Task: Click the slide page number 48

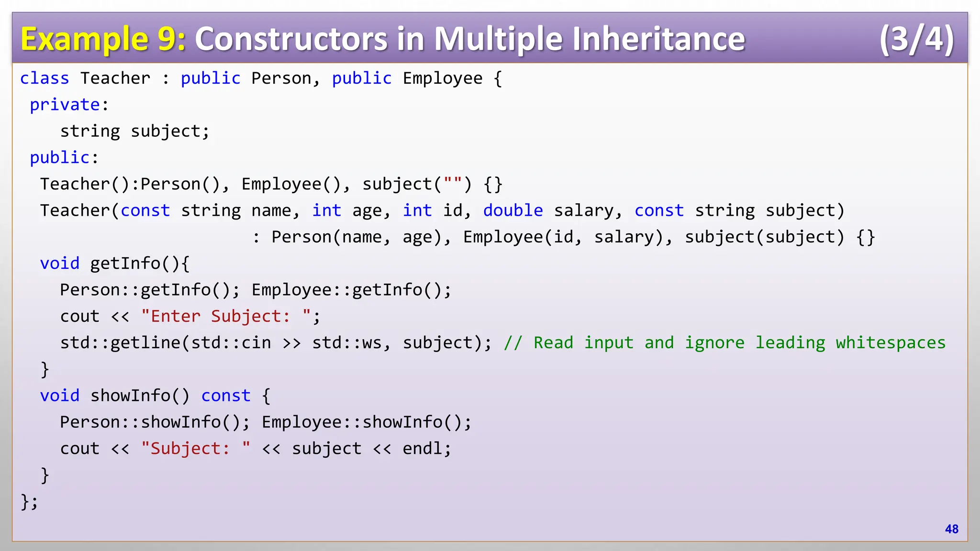Action: pos(951,529)
